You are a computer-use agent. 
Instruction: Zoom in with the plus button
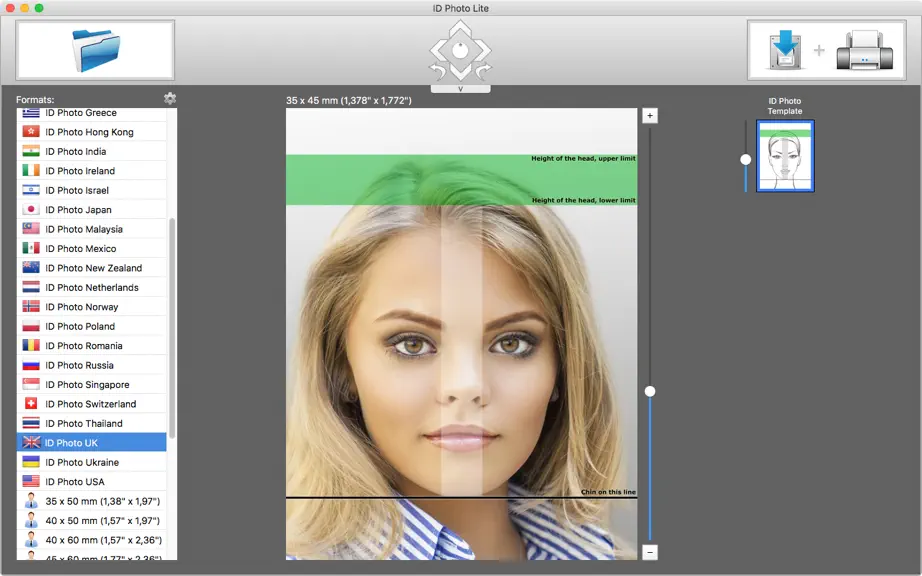[650, 116]
